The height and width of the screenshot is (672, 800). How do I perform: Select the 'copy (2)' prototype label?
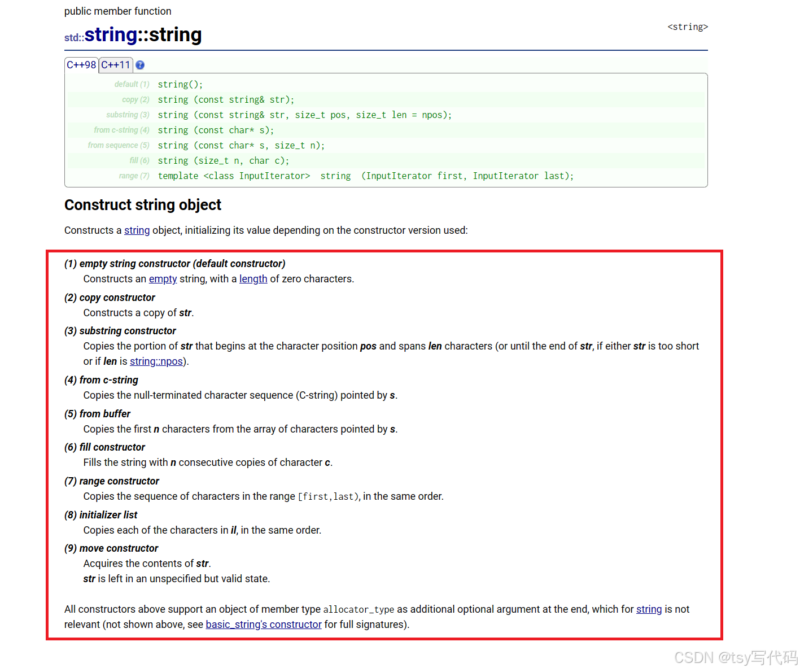(136, 99)
